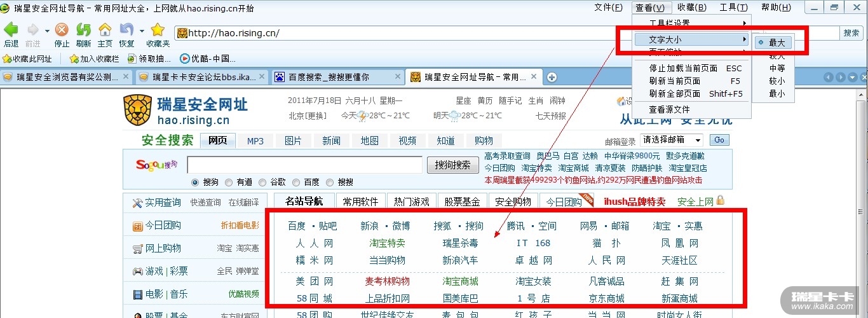This screenshot has height=318, width=868.
Task: Open the 京东商城 link
Action: point(606,298)
